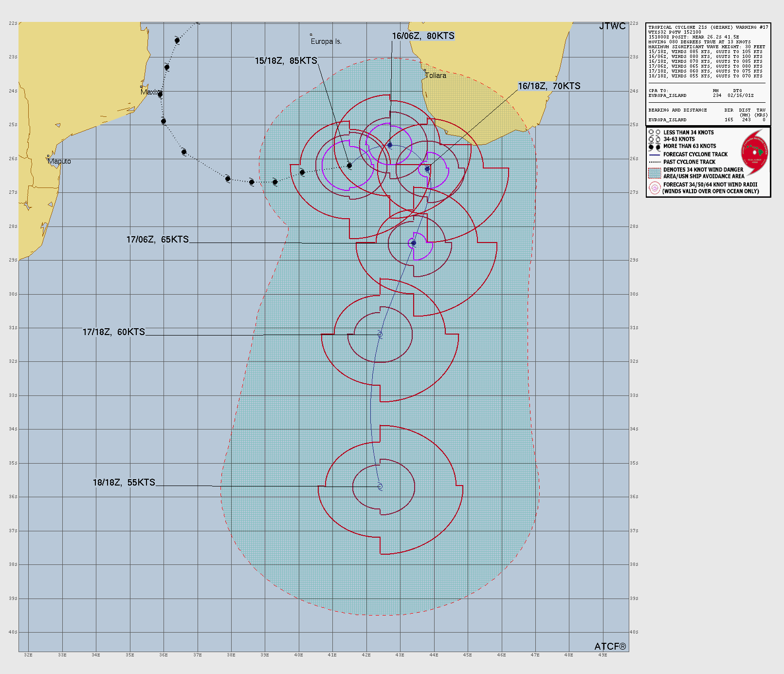Click the ATCF logo text at bottom right
The width and height of the screenshot is (784, 674).
coord(610,646)
